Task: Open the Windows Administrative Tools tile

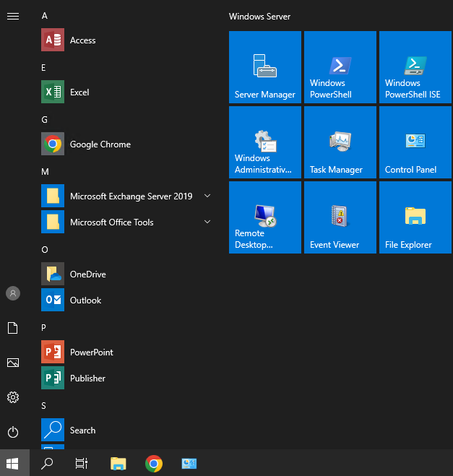Action: [x=265, y=142]
